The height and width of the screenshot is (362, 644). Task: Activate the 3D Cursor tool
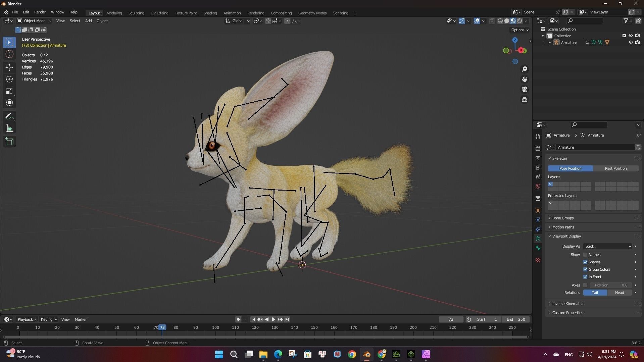click(9, 54)
